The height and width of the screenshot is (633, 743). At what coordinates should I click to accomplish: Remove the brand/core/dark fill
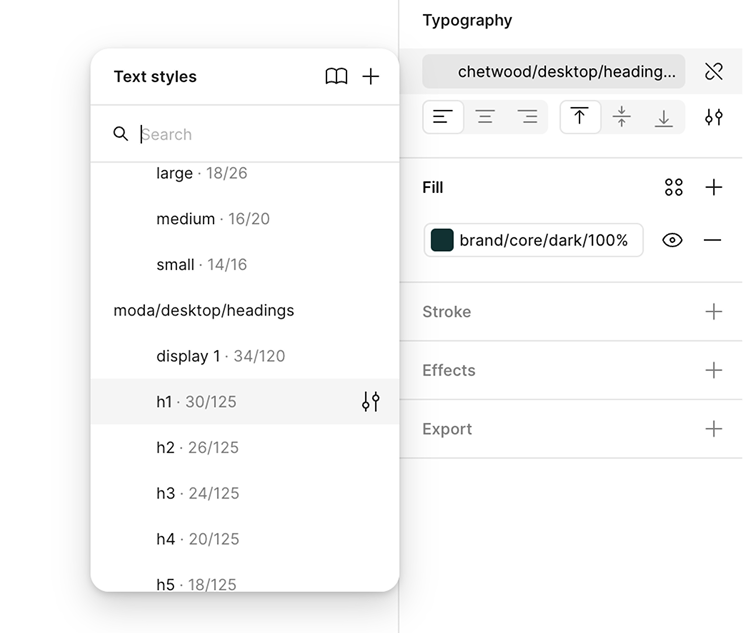click(x=712, y=240)
